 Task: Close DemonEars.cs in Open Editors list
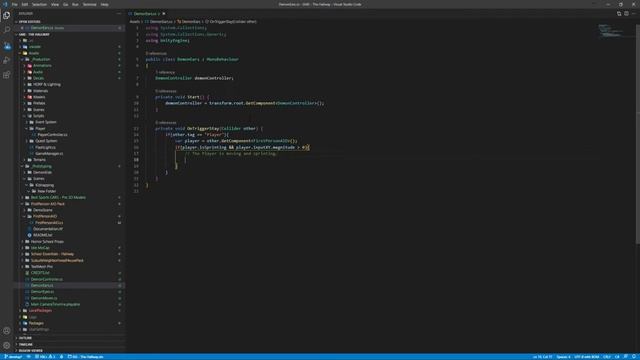pyautogui.click(x=22, y=28)
